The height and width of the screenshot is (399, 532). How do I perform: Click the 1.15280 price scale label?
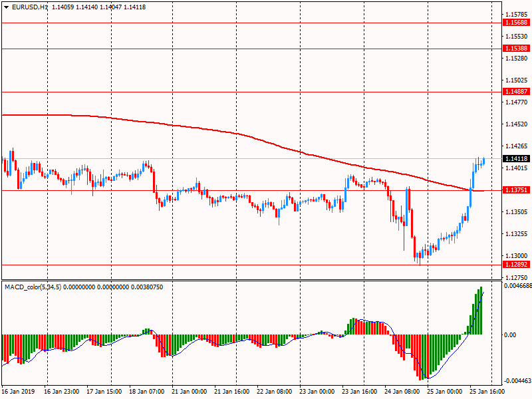tap(517, 59)
